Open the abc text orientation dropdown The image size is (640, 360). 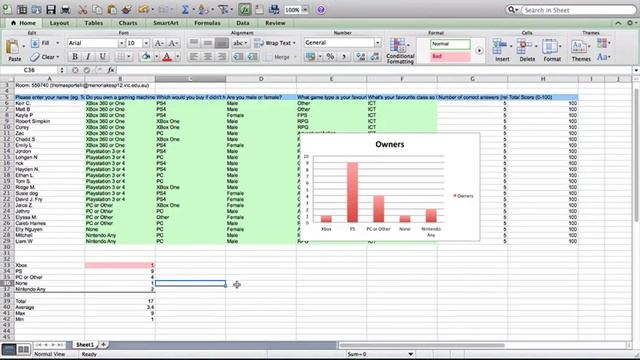[240, 43]
